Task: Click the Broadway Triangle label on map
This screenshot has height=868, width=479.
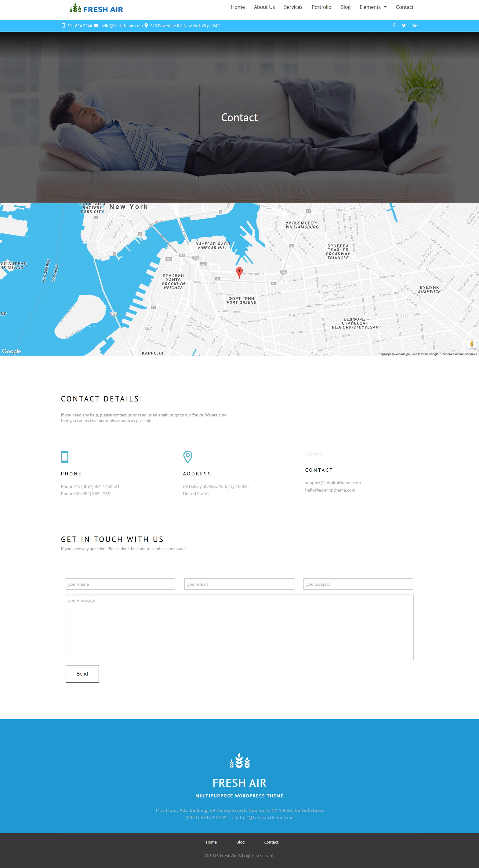Action: pyautogui.click(x=338, y=252)
